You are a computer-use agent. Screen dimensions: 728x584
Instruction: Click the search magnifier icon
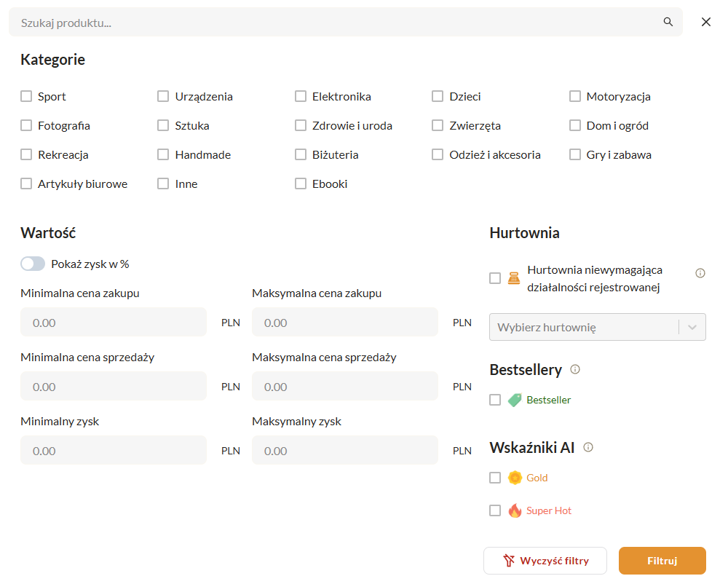click(668, 22)
